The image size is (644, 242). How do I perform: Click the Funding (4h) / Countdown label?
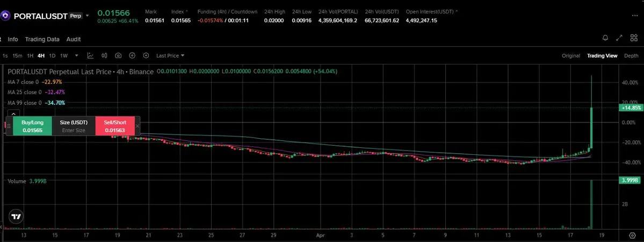[x=227, y=11]
